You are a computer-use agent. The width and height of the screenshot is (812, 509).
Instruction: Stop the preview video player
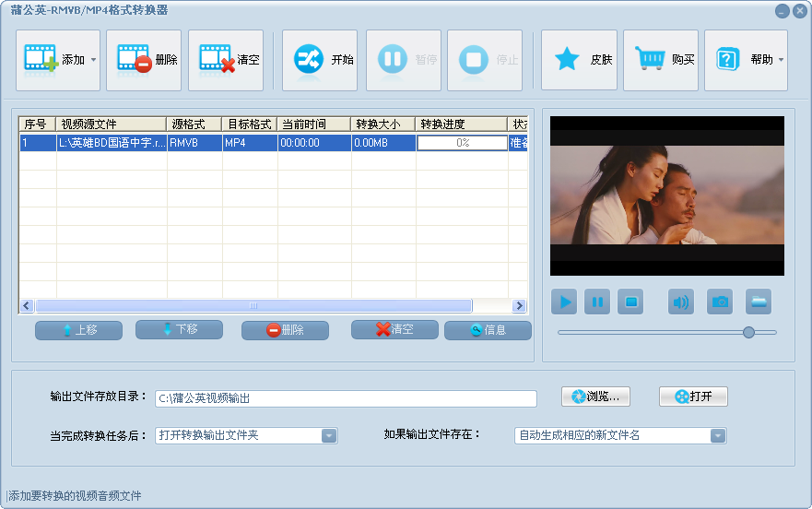[630, 302]
